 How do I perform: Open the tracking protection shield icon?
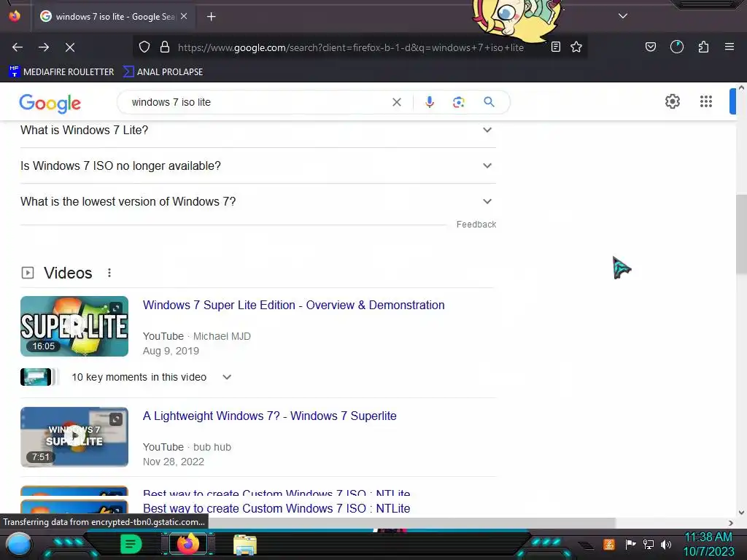[x=144, y=47]
